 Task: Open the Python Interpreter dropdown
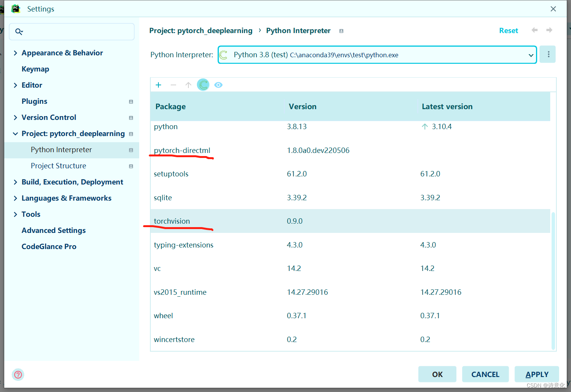(531, 55)
